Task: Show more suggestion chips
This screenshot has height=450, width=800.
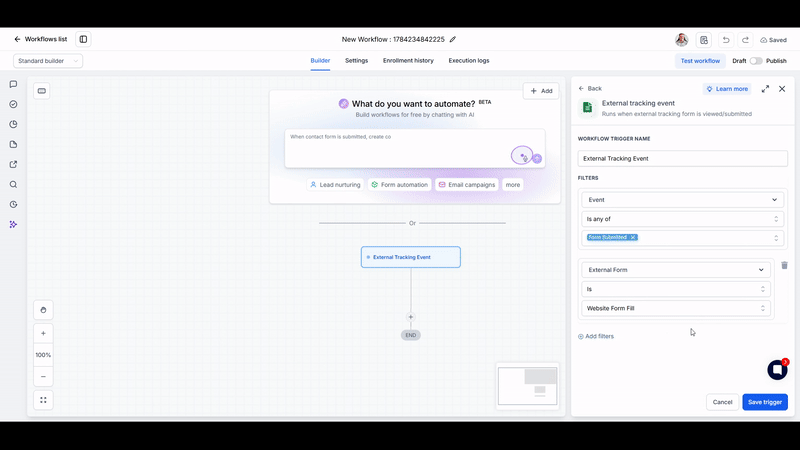Action: click(513, 185)
